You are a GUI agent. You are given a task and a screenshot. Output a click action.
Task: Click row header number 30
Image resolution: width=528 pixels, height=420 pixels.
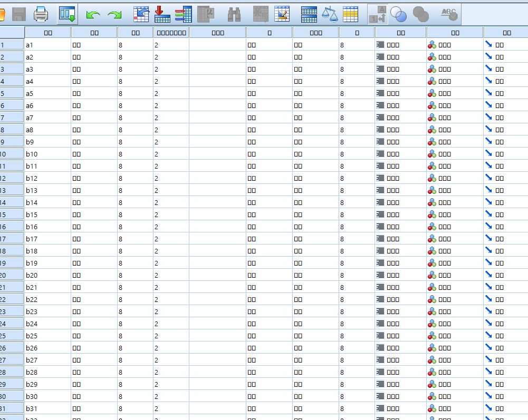pos(12,396)
